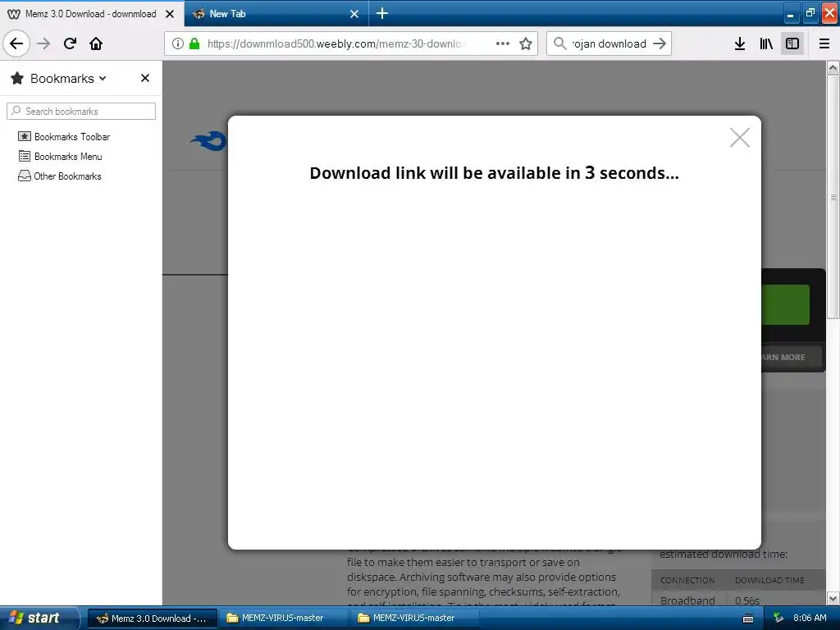The height and width of the screenshot is (630, 840).
Task: Submit search with arrow button
Action: [x=660, y=43]
